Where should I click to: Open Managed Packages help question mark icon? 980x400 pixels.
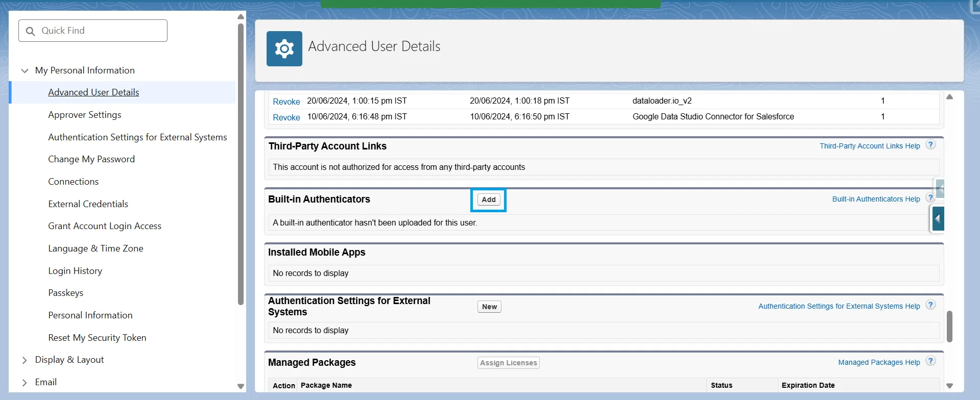[930, 361]
